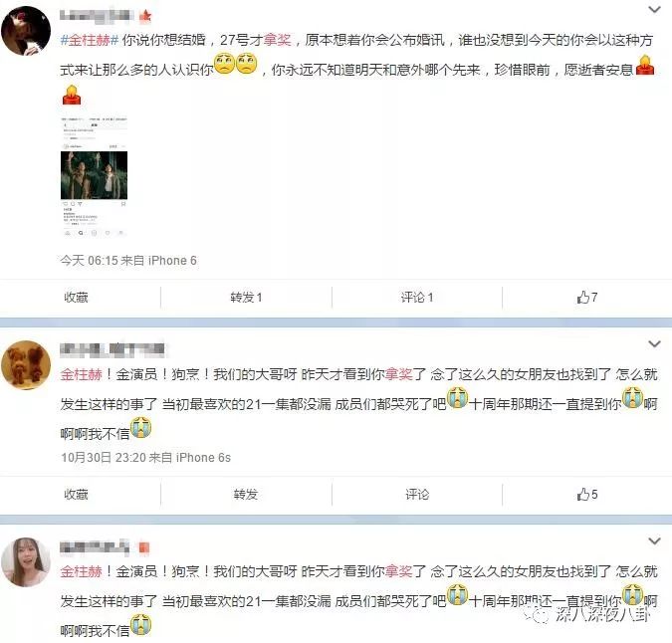Expand the second post's options chevron
This screenshot has height=643, width=672.
pos(654,343)
